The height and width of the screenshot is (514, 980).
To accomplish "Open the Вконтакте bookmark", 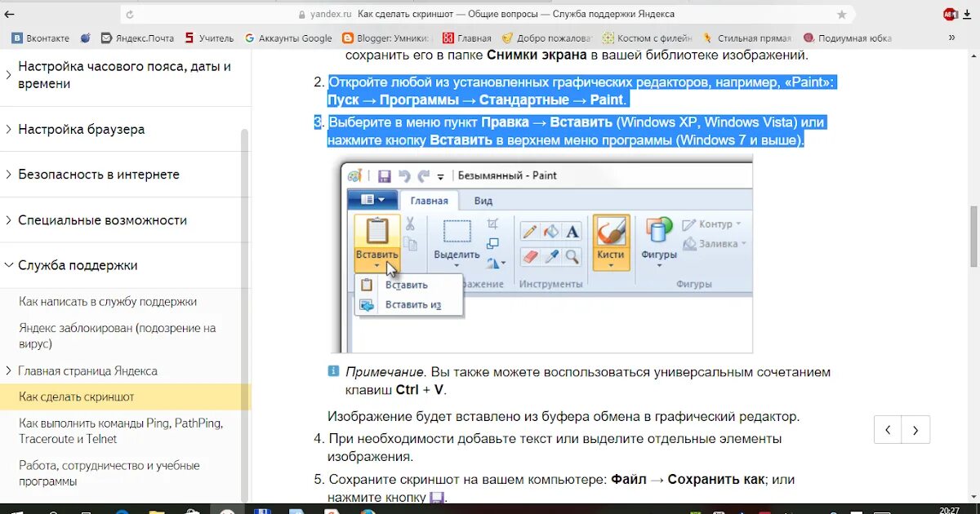I will 41,38.
